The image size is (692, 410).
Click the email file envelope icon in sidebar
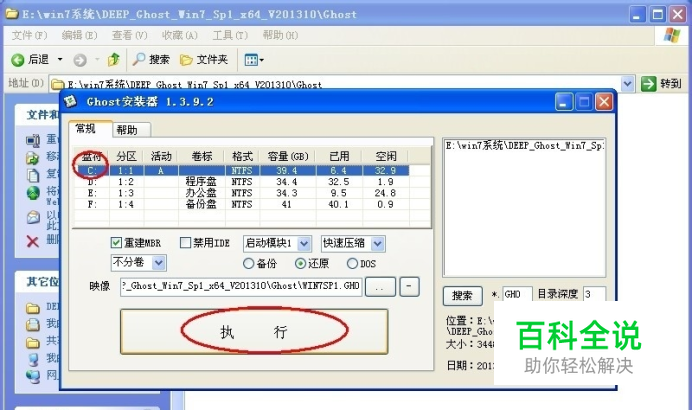pyautogui.click(x=33, y=217)
